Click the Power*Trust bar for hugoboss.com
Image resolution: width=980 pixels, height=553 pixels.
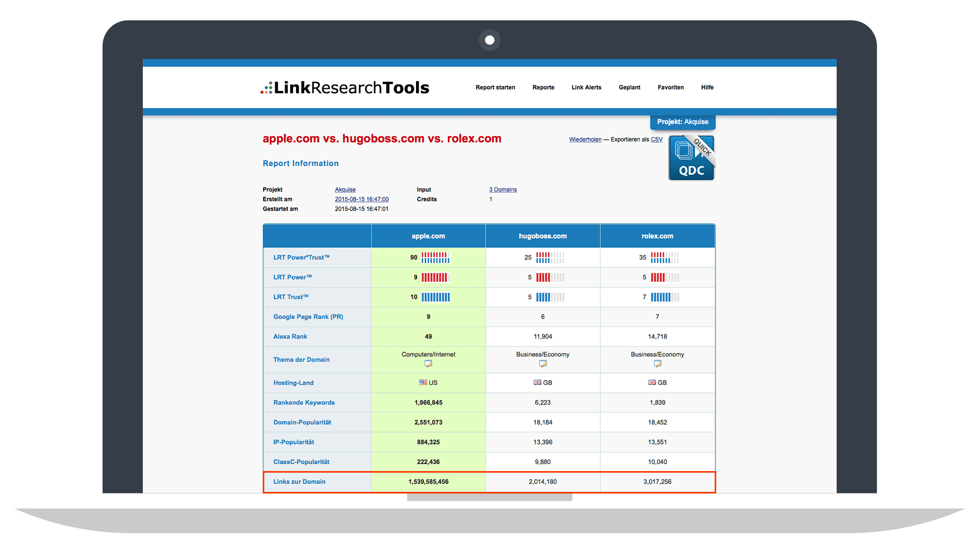pyautogui.click(x=550, y=258)
